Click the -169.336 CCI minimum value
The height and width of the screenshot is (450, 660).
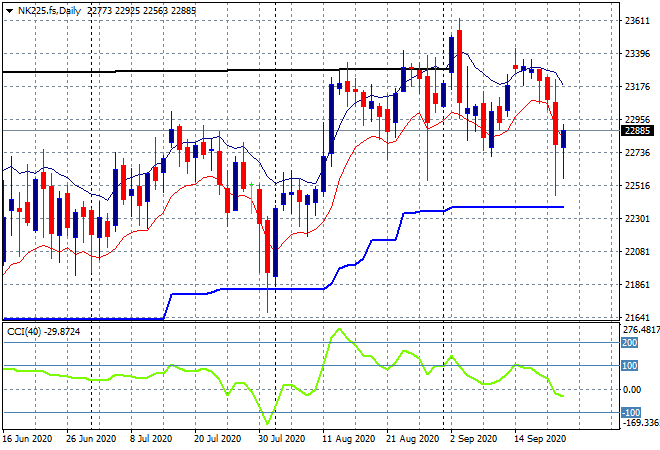click(x=641, y=422)
